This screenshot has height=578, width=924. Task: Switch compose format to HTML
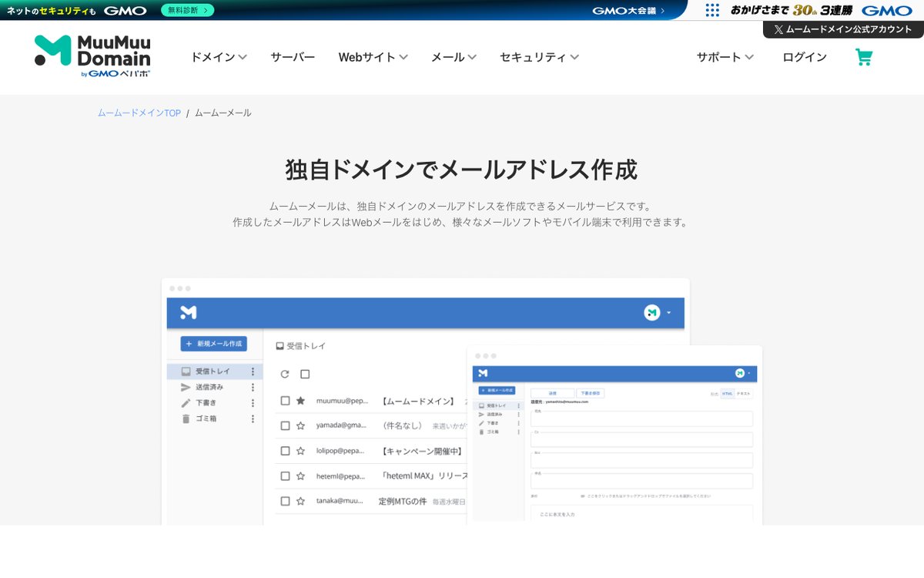[x=728, y=393]
